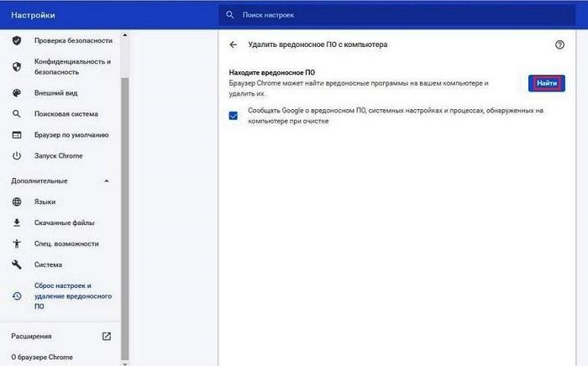Open О браузере Chrome page
This screenshot has height=366, width=588.
pos(42,358)
